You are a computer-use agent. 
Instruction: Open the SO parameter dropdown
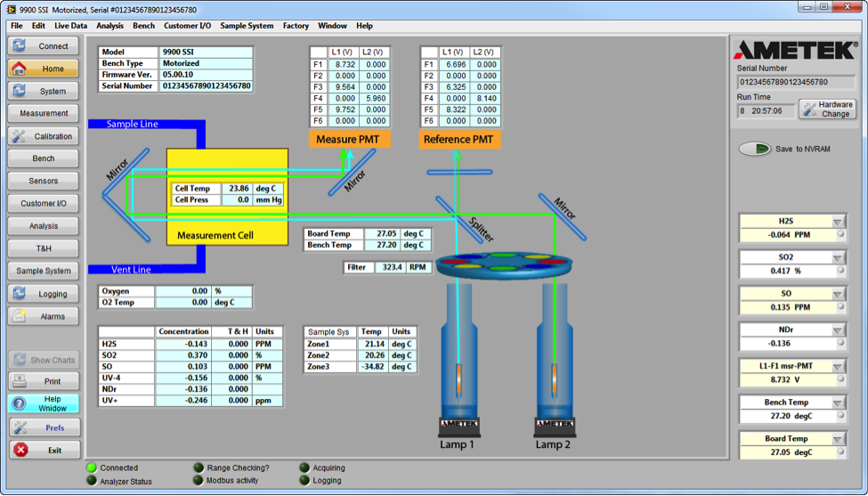point(838,294)
